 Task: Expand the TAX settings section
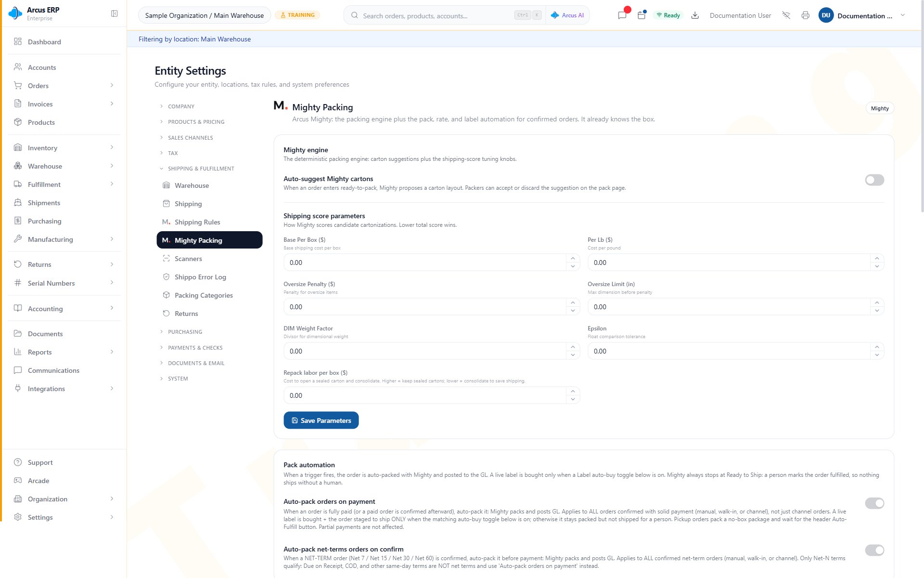(x=209, y=153)
